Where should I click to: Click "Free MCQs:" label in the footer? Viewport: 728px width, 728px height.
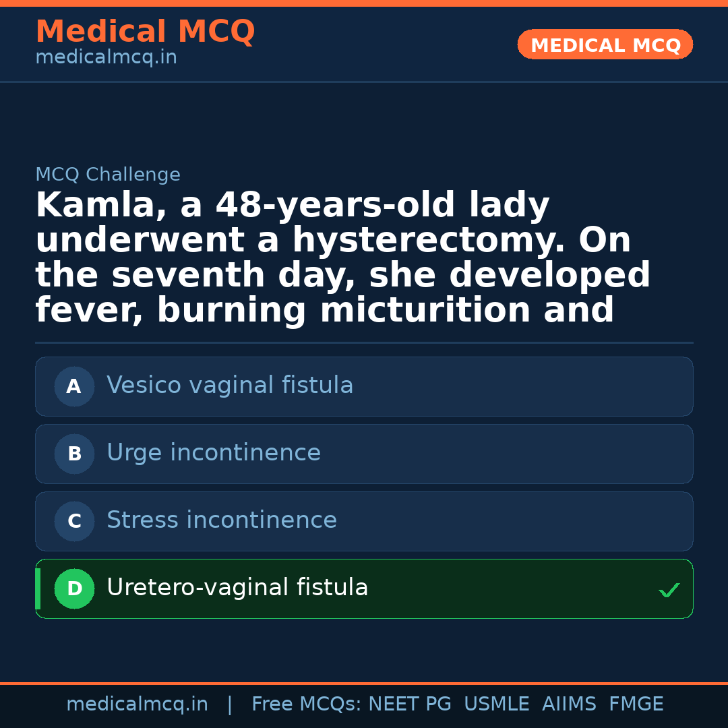tap(307, 704)
